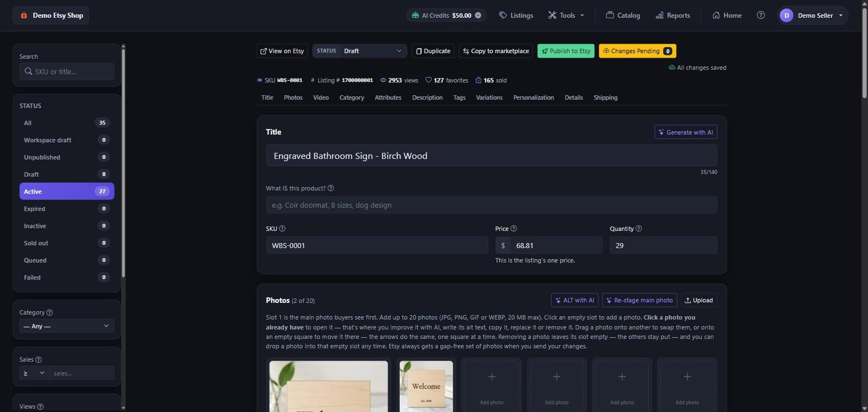Viewport: 868px width, 412px height.
Task: Click the Category filter help icon
Action: (x=50, y=313)
